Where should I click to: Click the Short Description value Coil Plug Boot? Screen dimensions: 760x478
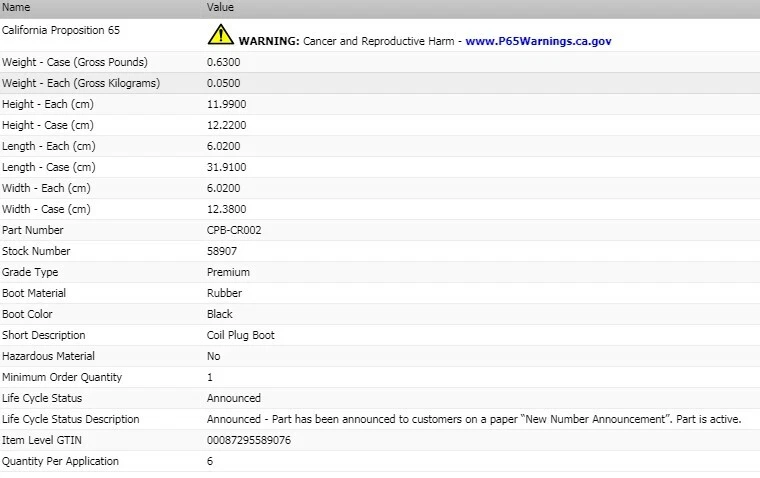click(x=241, y=335)
